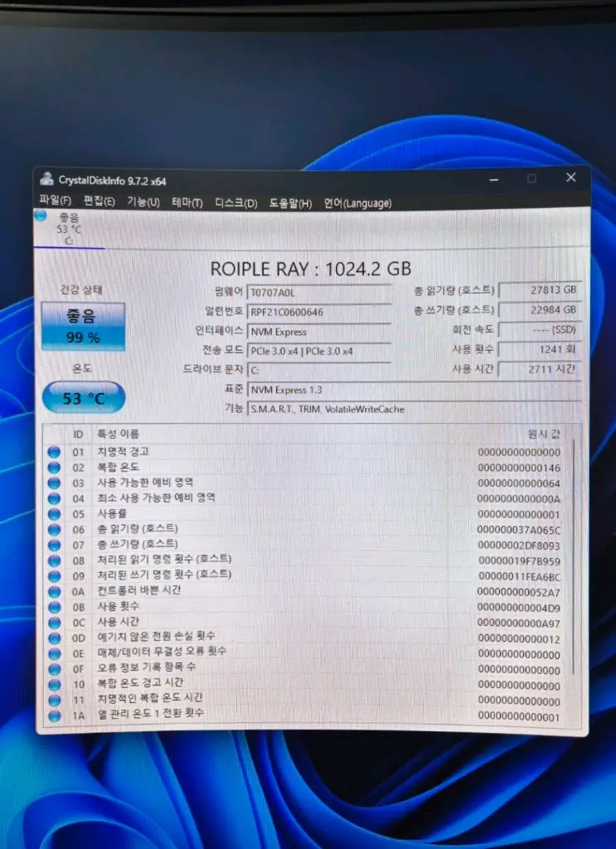Viewport: 616px width, 849px height.
Task: Click status icon for row 0B 사용 횟수
Action: (x=54, y=607)
